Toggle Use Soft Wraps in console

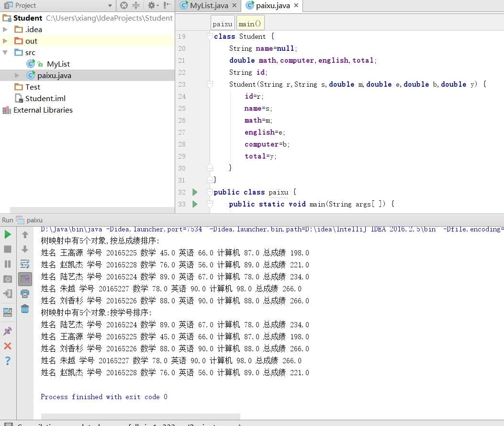(x=25, y=264)
